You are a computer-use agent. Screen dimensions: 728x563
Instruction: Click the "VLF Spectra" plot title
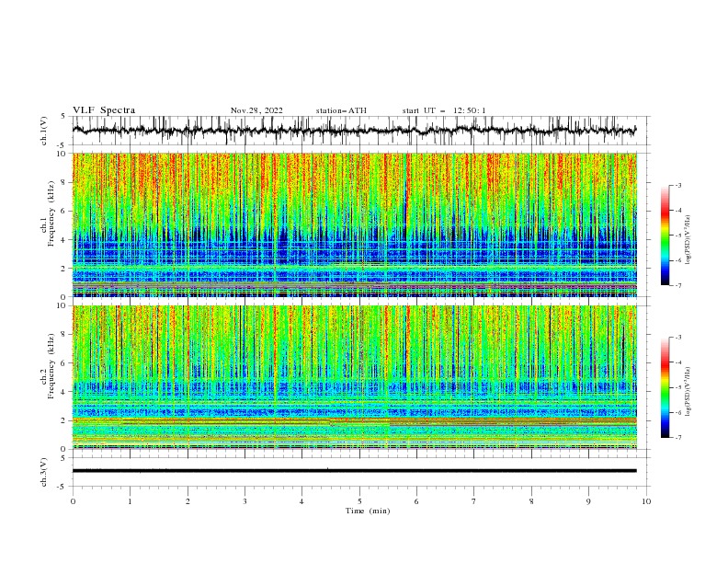(x=104, y=110)
